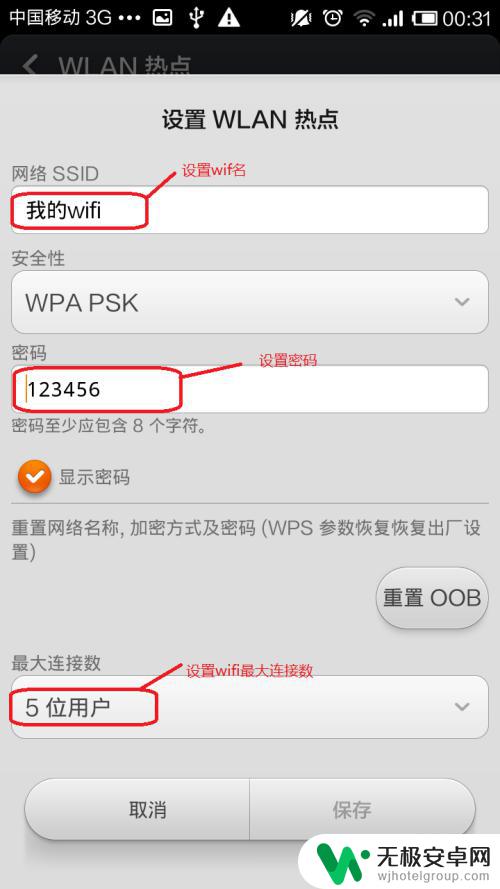Tap the battery indicator icon
500x889 pixels.
[423, 19]
